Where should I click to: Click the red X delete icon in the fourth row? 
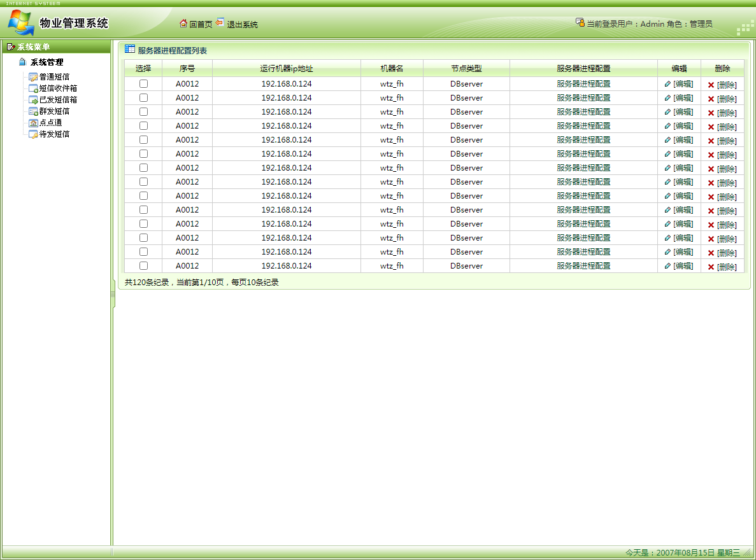pyautogui.click(x=711, y=127)
